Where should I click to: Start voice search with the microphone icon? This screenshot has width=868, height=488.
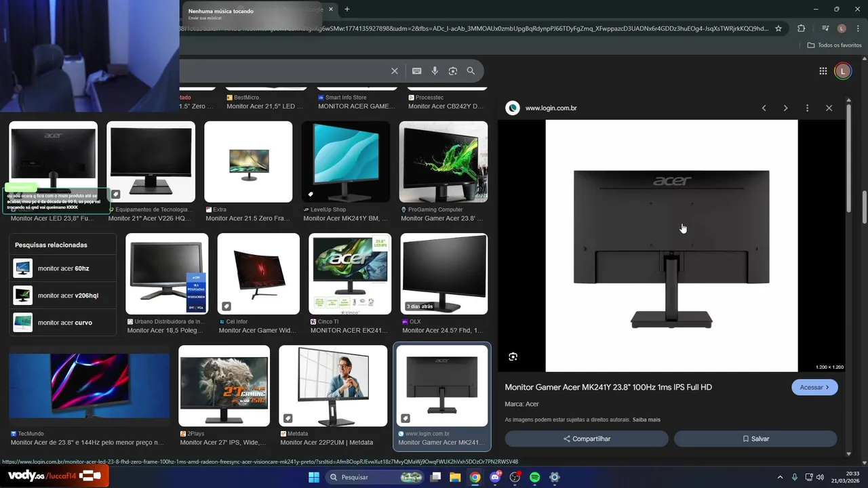[435, 71]
